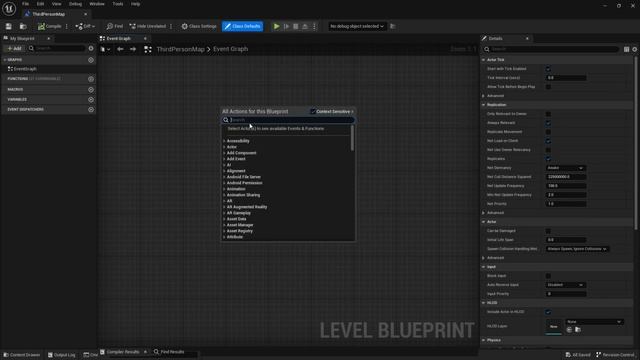Click the Add button in My Blueprint
The width and height of the screenshot is (640, 360).
(x=14, y=48)
